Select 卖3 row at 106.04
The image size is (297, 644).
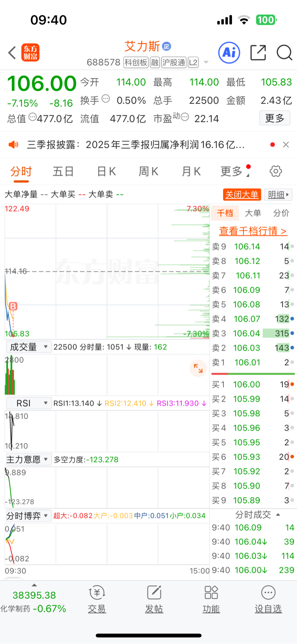253,333
